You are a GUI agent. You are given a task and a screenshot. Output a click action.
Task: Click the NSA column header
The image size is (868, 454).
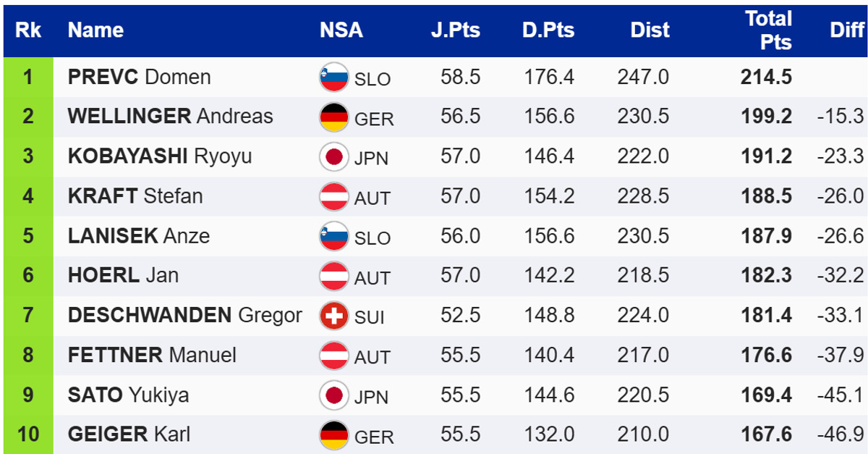point(341,30)
